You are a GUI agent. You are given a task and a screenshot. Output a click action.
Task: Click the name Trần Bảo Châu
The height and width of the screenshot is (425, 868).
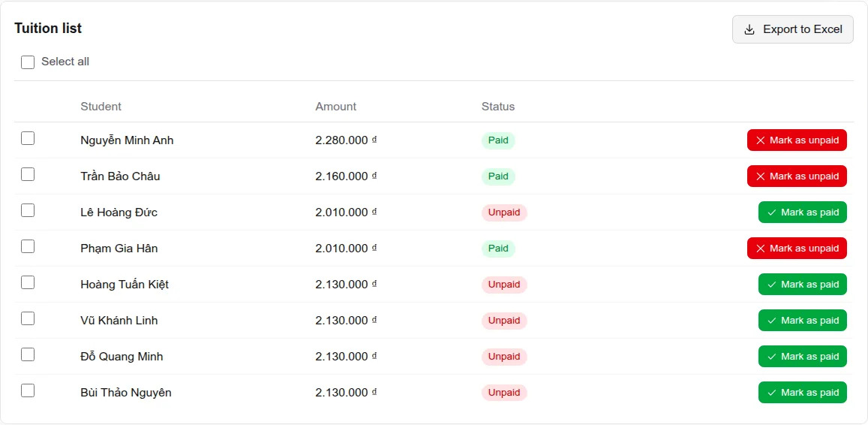click(x=120, y=176)
